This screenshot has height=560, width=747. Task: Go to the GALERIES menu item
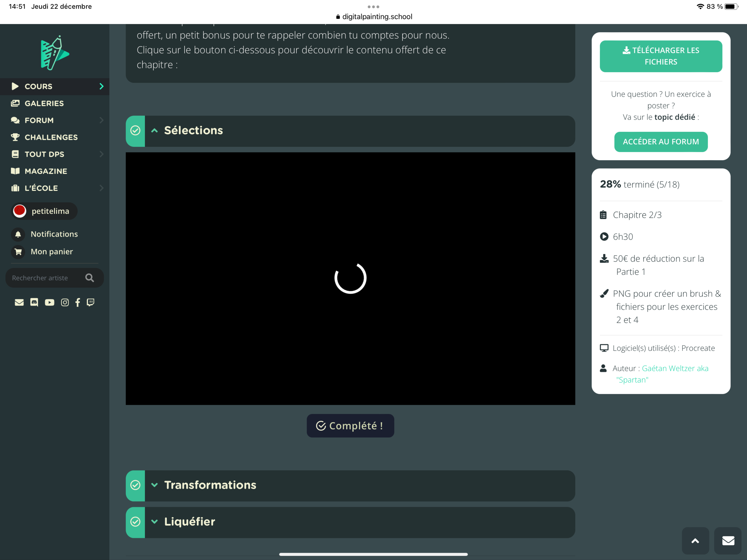pos(44,103)
